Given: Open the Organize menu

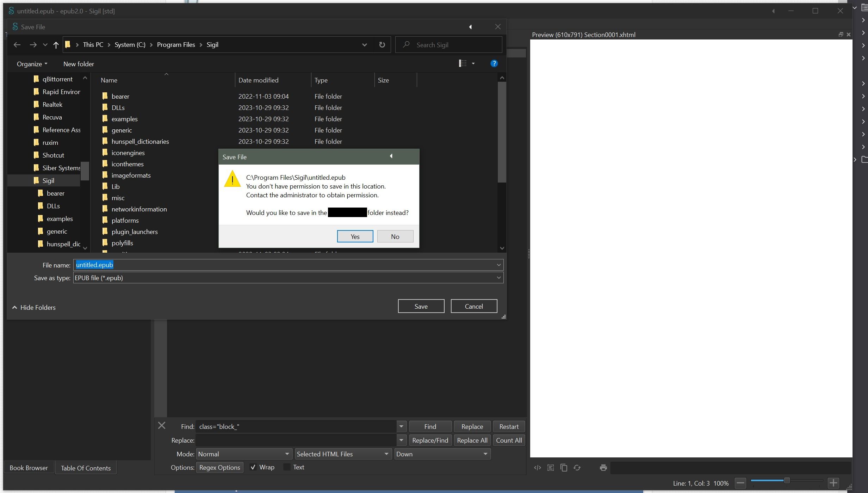Looking at the screenshot, I should tap(32, 64).
